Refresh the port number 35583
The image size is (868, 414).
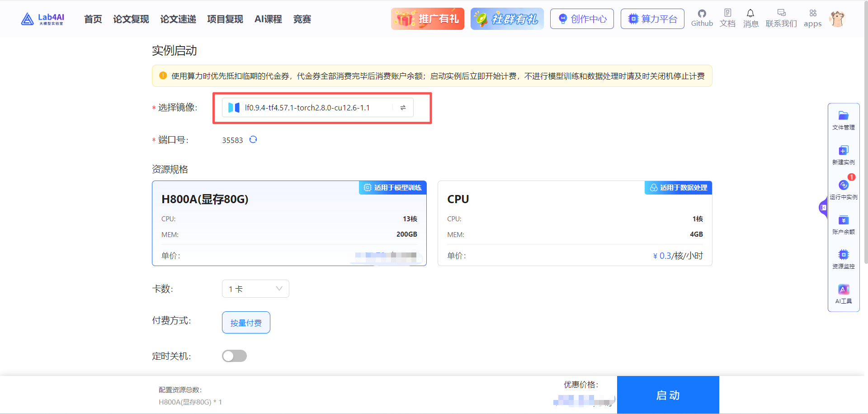(253, 140)
